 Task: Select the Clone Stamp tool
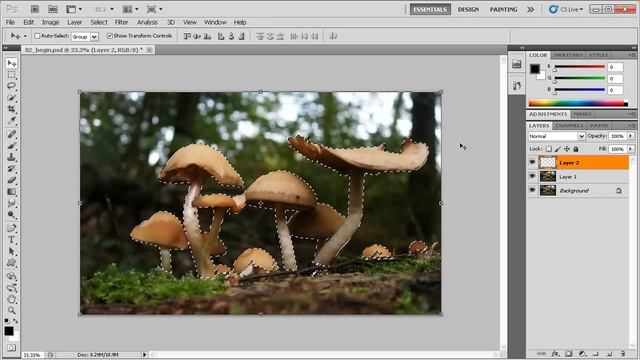click(x=11, y=157)
